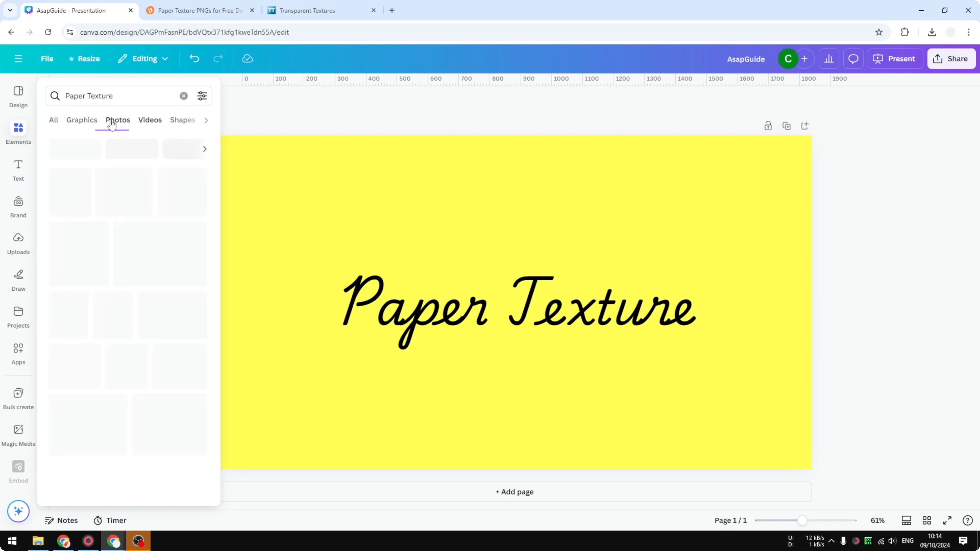
Task: Expand more search result categories chevron
Action: pos(206,120)
